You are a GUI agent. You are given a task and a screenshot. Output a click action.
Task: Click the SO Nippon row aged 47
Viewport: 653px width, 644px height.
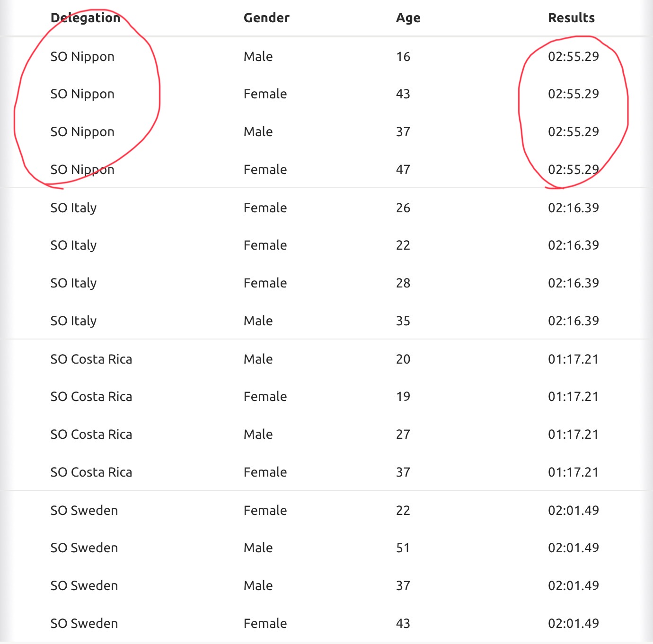pos(326,169)
